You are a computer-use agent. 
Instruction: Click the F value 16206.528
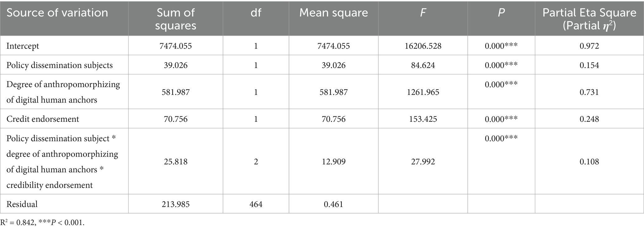click(423, 46)
